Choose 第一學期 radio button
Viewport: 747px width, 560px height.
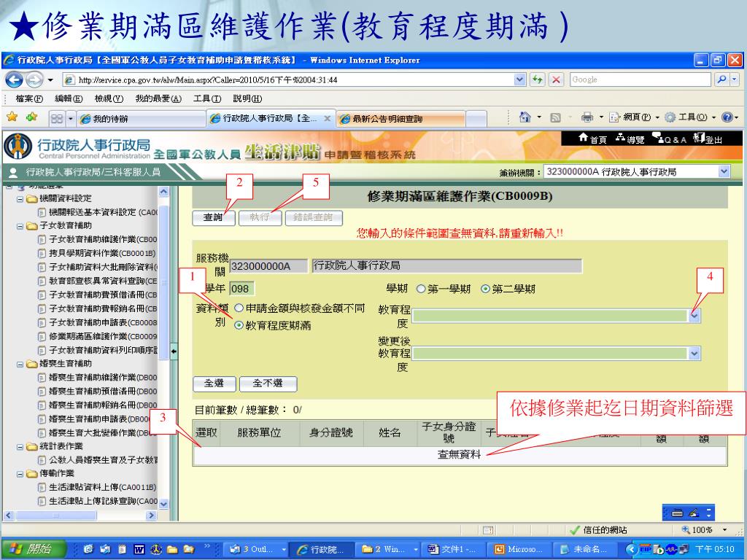coord(421,289)
